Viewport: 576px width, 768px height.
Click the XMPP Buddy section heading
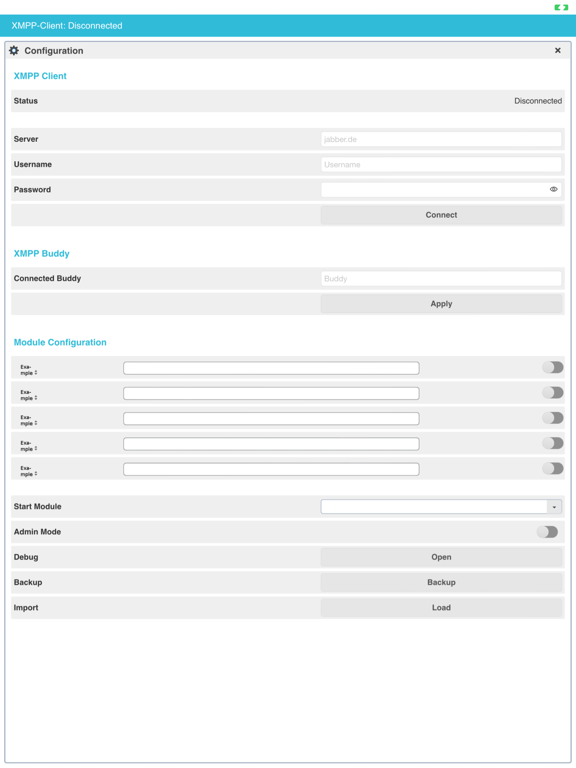[x=42, y=254]
